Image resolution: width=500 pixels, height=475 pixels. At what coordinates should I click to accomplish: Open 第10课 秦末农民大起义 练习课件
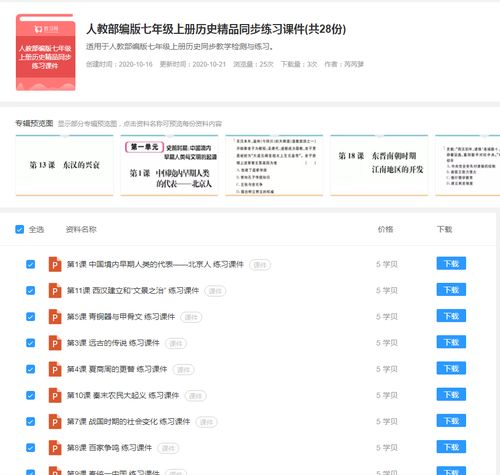coord(123,395)
